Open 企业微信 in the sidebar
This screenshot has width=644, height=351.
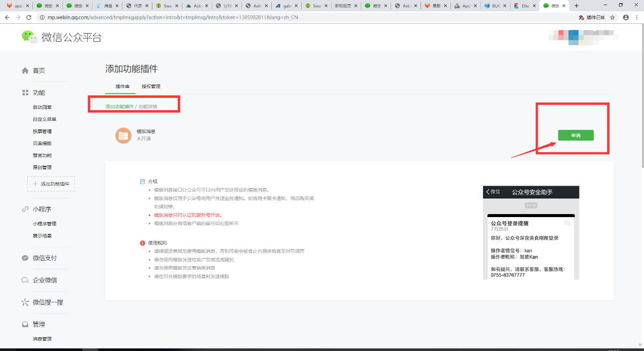coord(45,280)
